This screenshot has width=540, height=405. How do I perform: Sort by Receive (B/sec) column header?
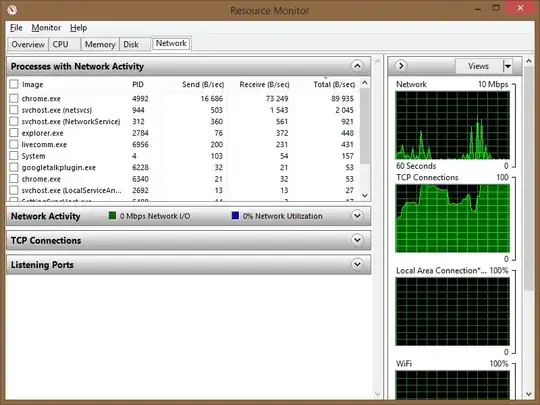point(264,84)
